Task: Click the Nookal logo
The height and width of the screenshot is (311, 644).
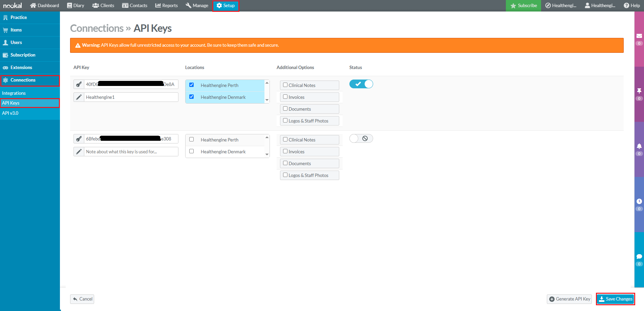Action: [13, 5]
